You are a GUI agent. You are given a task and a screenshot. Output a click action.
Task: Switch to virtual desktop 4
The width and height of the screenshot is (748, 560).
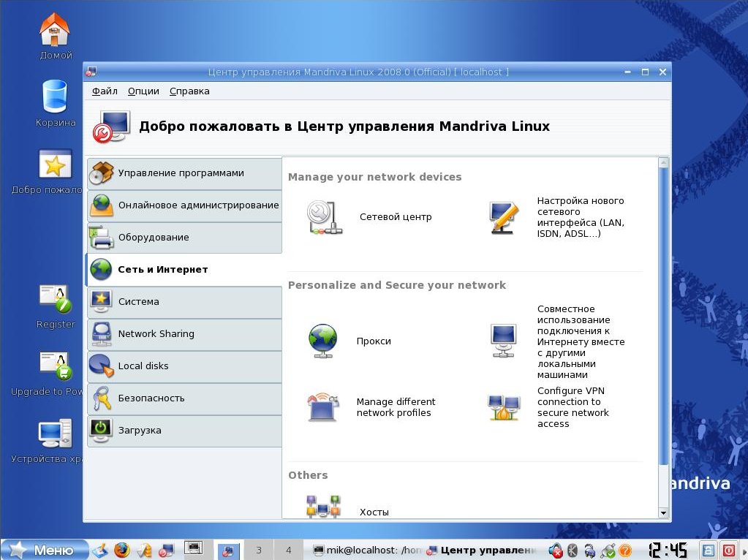(x=288, y=550)
